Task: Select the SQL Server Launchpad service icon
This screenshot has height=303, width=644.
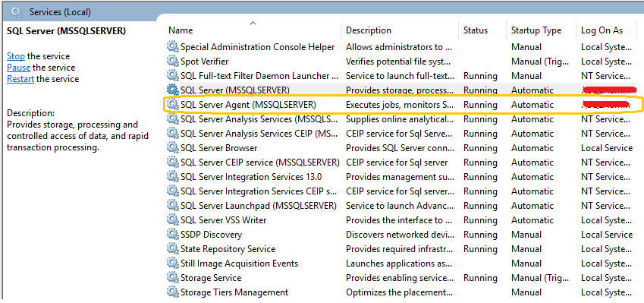Action: coord(172,206)
